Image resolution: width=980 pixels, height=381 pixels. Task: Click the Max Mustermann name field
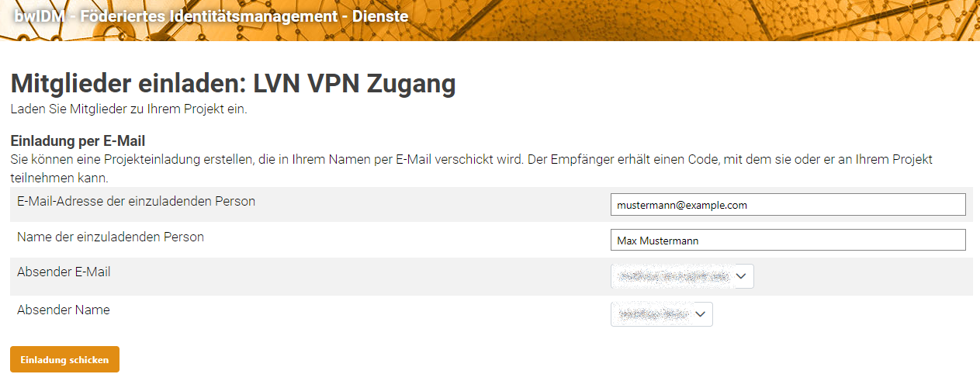click(788, 241)
